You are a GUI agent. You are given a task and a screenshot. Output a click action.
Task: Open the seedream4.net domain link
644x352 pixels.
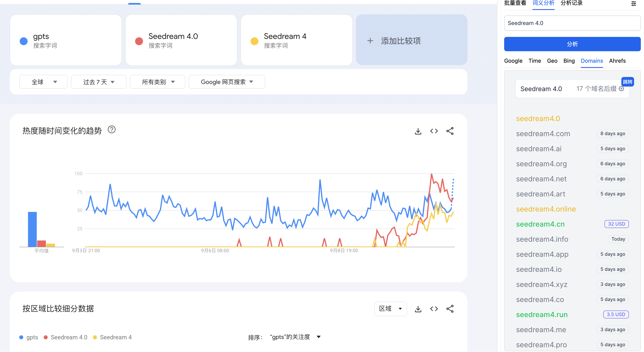(x=541, y=179)
